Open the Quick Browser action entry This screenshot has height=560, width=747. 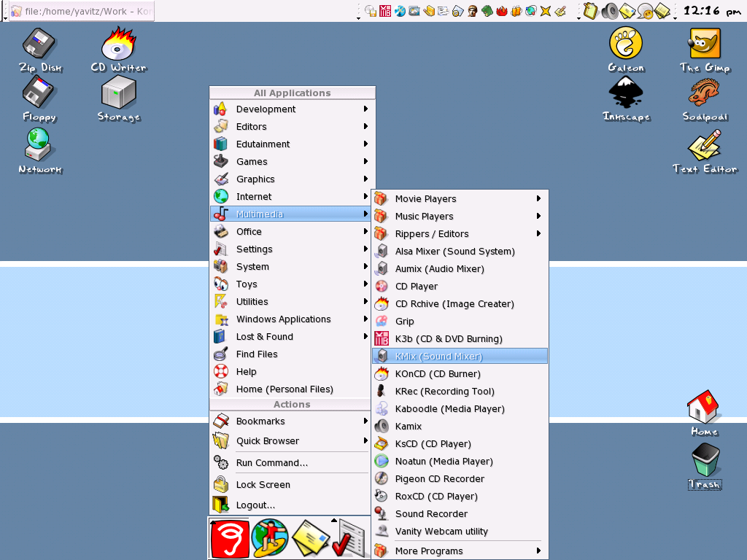click(x=292, y=441)
